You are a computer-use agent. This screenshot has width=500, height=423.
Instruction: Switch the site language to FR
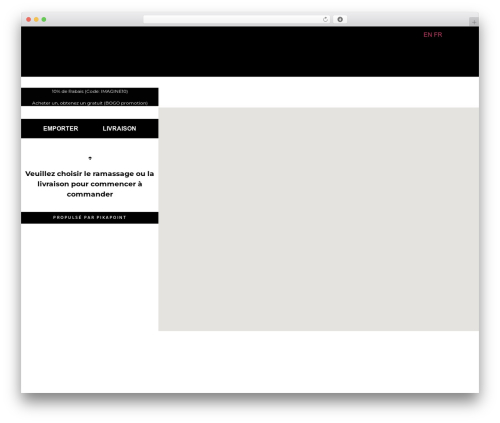click(438, 35)
